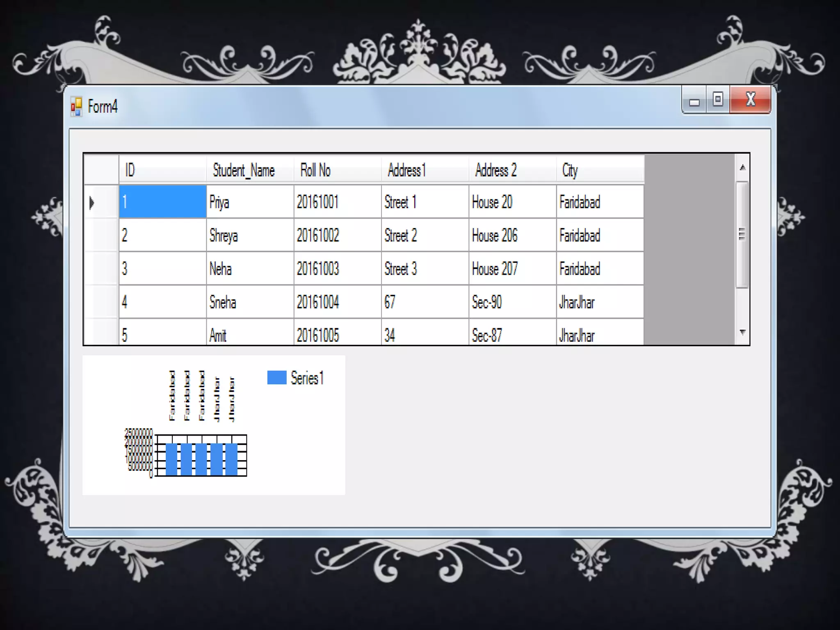This screenshot has width=840, height=630.
Task: Click the first blue chart bar
Action: [171, 459]
